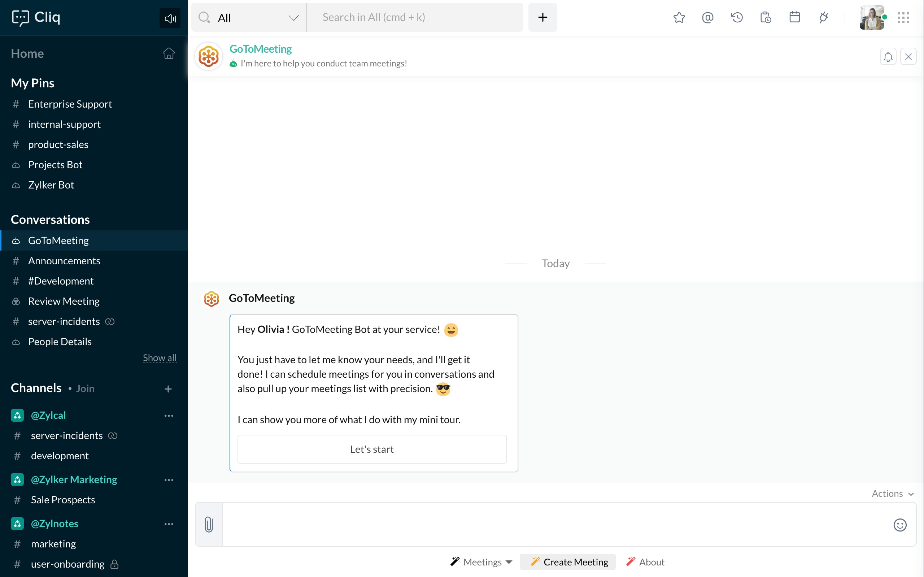This screenshot has height=577, width=924.
Task: Toggle notification bell for GoToMeeting
Action: point(888,57)
